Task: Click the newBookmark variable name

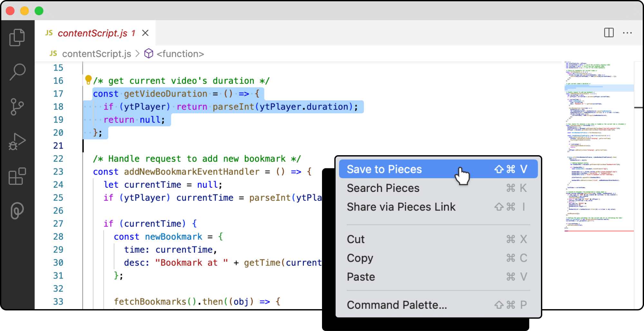Action: 174,237
